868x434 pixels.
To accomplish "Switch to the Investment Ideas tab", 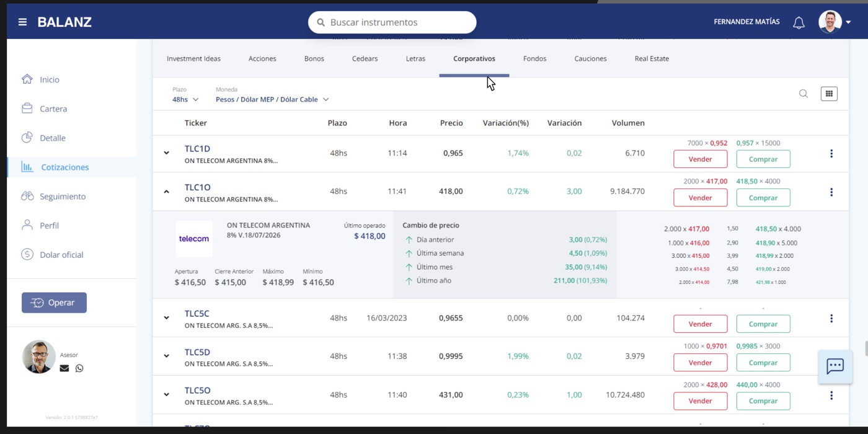I will pos(193,58).
